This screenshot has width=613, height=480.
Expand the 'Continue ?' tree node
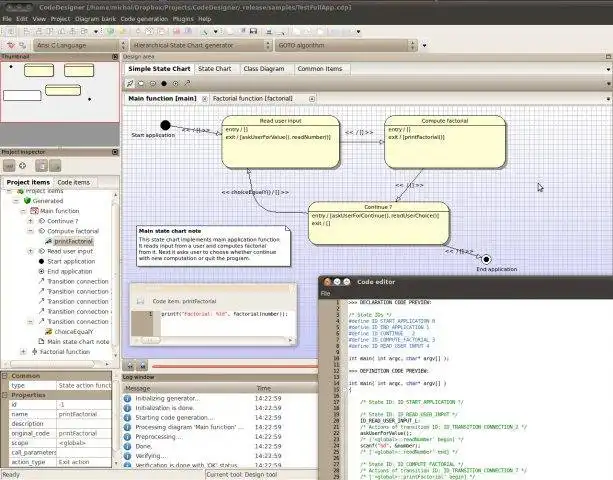coord(30,221)
